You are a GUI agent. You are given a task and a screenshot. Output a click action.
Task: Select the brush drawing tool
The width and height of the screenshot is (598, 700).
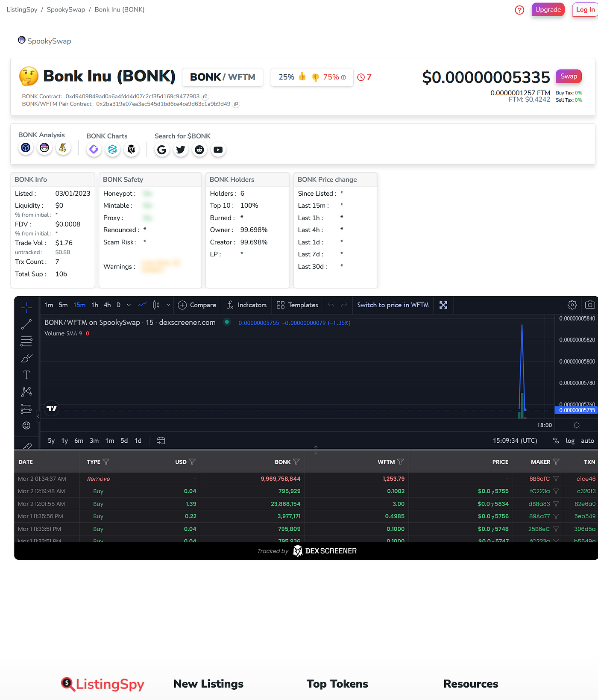26,358
